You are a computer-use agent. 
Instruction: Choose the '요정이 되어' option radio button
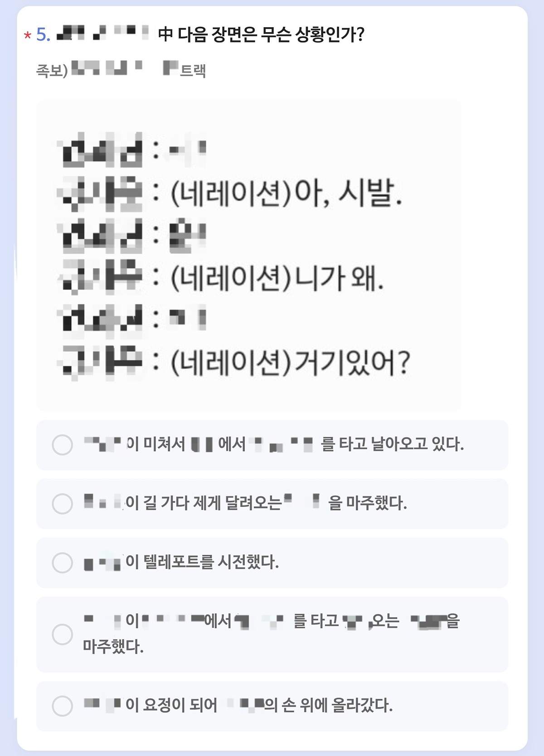point(63,706)
